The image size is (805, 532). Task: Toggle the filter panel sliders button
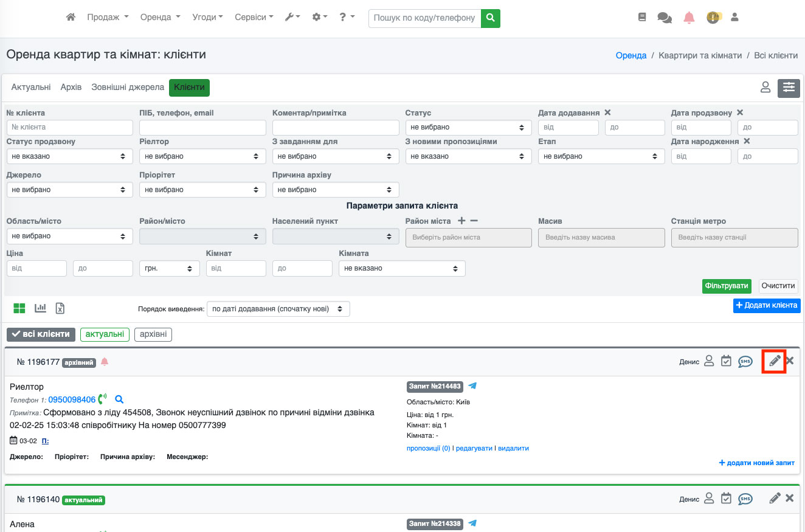(x=789, y=88)
